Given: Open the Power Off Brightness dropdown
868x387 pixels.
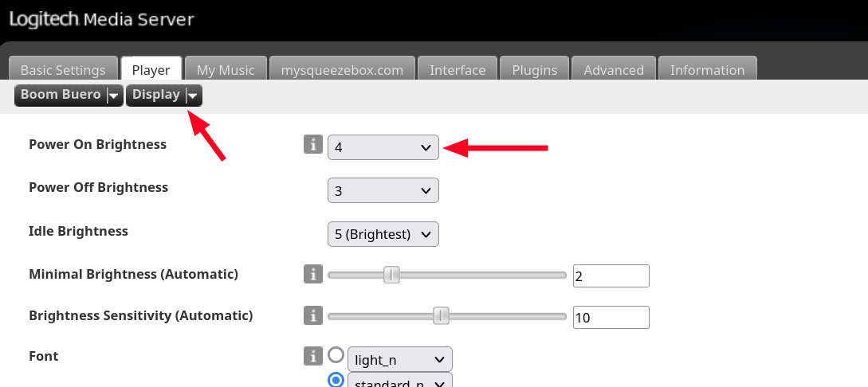Looking at the screenshot, I should [x=383, y=190].
